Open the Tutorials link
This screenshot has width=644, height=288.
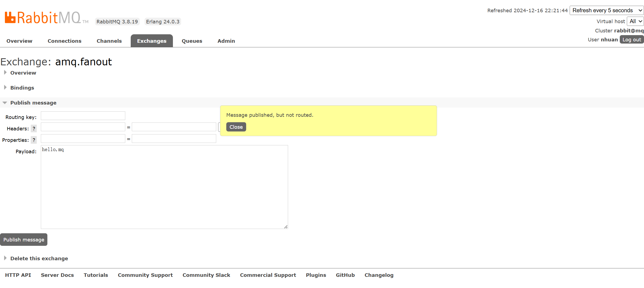click(x=96, y=275)
